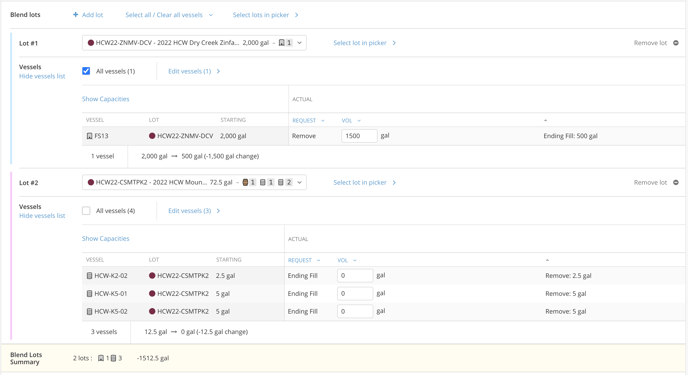Open REQUEST column dropdown in Lot #2
Viewport: 688px width, 375px height.
click(x=304, y=260)
